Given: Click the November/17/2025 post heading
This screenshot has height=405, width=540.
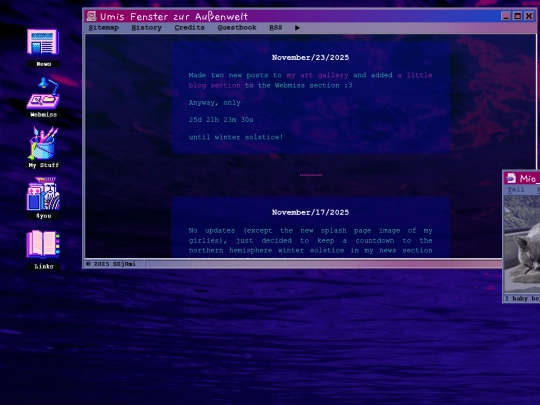Looking at the screenshot, I should point(310,212).
